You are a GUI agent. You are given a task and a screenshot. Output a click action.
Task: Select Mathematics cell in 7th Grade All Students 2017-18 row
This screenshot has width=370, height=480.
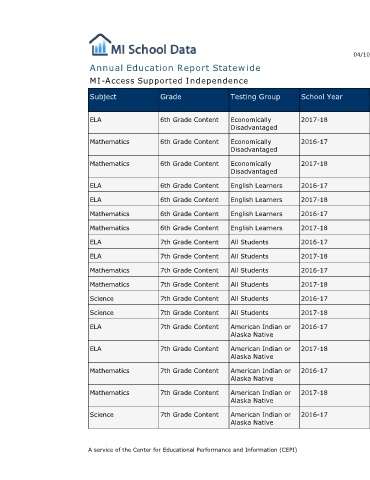click(x=123, y=284)
